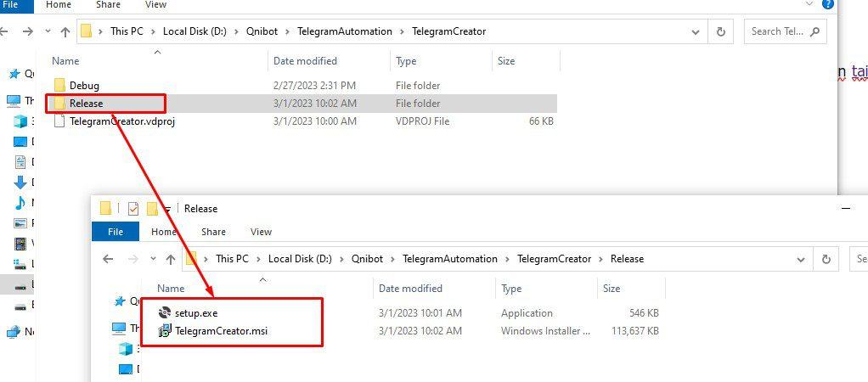This screenshot has width=868, height=382.
Task: Click This PC in the TelegramCreator address path
Action: point(127,31)
